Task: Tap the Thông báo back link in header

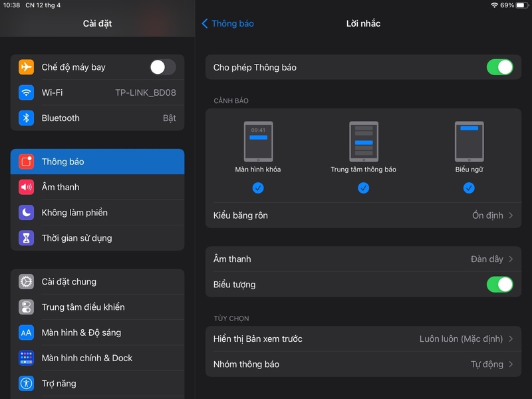Action: tap(233, 23)
